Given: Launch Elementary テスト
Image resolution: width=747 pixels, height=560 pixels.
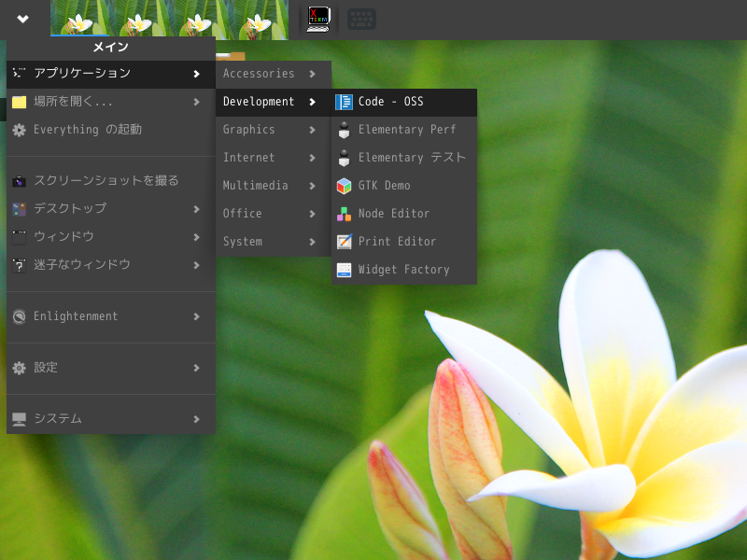Looking at the screenshot, I should tap(404, 158).
